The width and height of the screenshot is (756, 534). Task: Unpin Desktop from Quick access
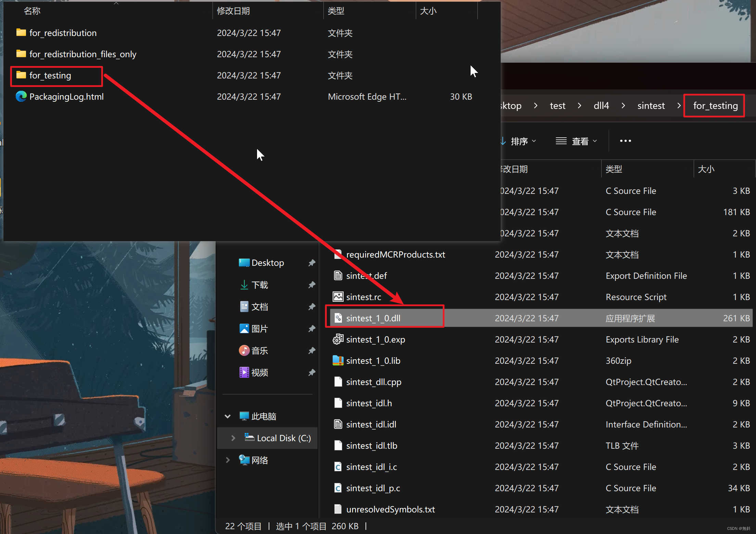311,263
